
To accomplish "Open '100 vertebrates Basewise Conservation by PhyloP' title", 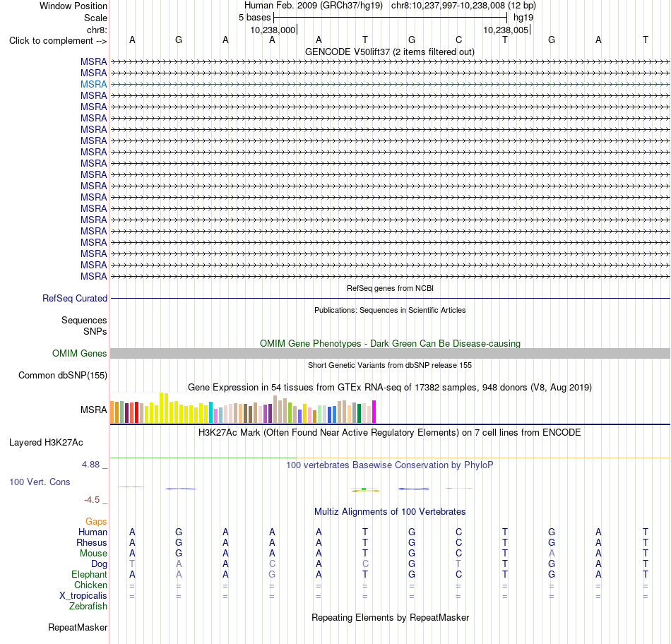I will point(390,465).
